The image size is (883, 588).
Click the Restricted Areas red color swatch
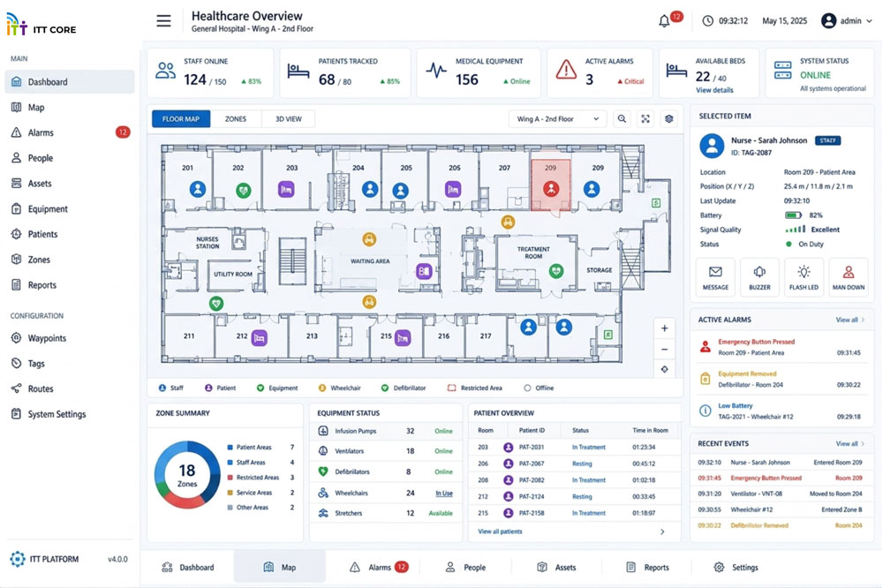230,478
